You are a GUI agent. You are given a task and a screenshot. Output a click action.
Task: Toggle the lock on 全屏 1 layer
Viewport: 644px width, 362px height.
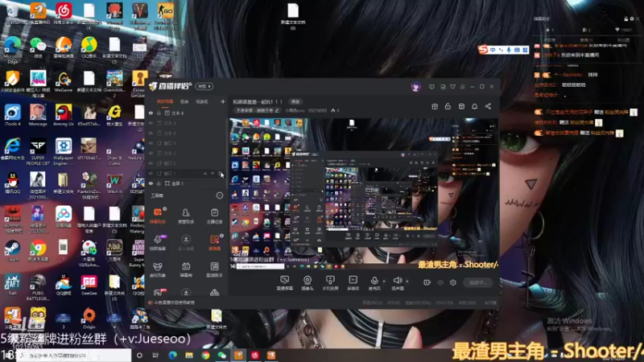[x=159, y=183]
